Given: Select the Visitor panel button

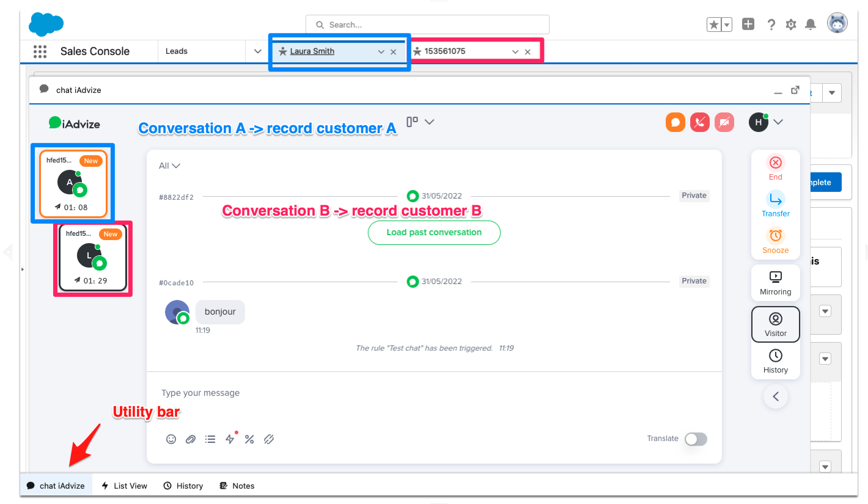Looking at the screenshot, I should coord(775,324).
